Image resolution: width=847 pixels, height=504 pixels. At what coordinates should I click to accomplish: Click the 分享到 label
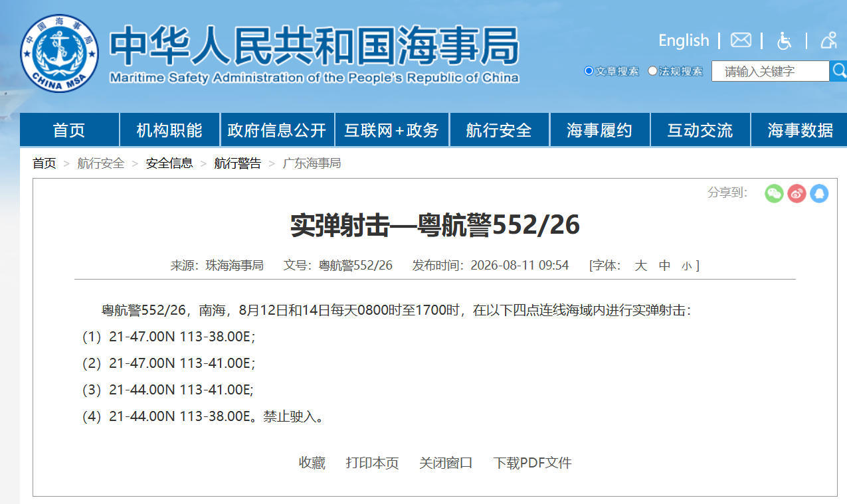tap(727, 193)
